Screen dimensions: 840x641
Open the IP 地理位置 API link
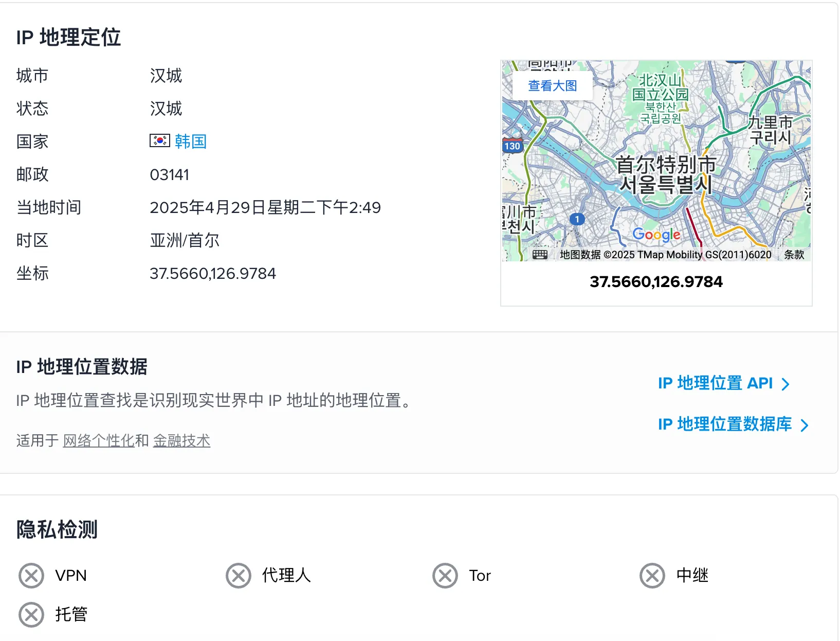715,383
